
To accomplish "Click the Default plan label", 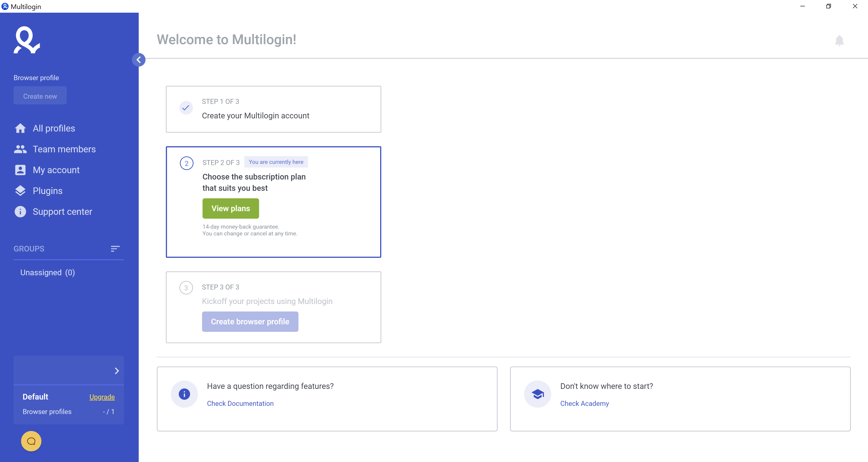I will click(x=35, y=397).
